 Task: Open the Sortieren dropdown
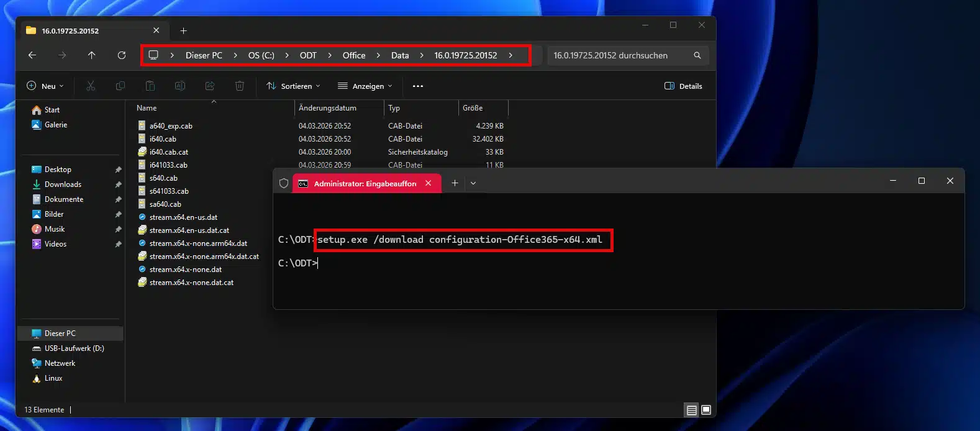pyautogui.click(x=293, y=86)
